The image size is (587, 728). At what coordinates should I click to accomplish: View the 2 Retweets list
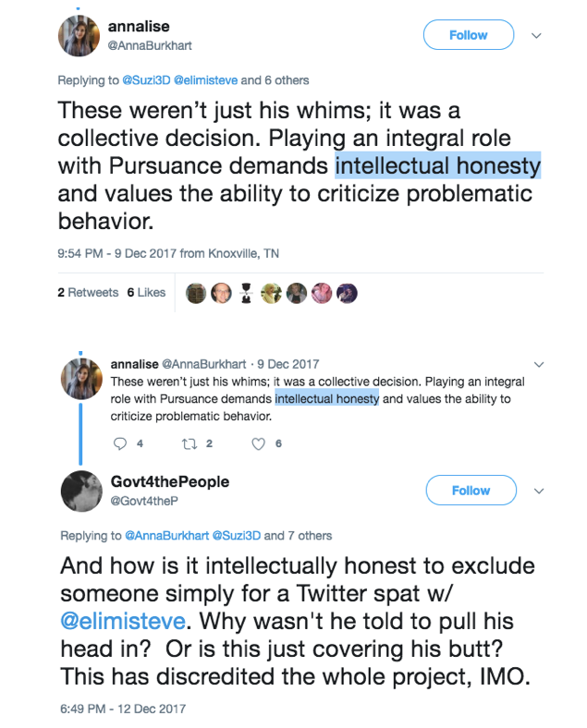click(88, 293)
